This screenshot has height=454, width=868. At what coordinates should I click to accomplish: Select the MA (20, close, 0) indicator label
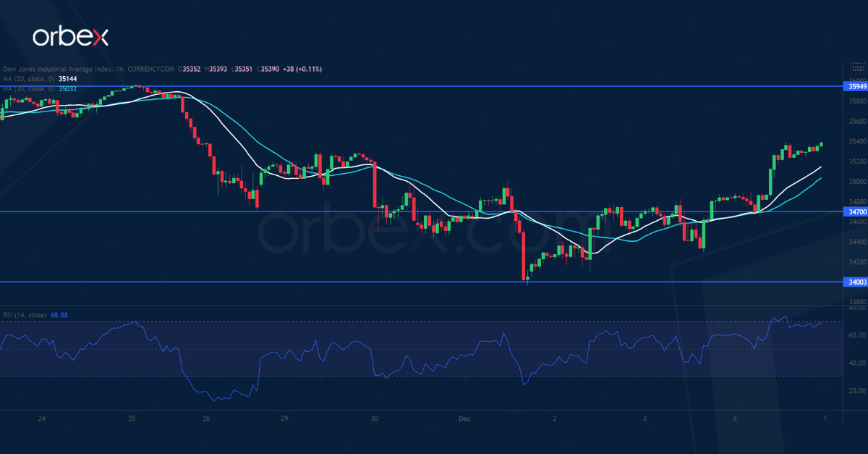point(28,78)
